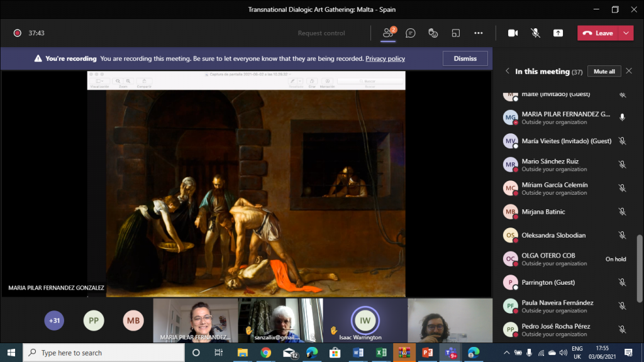
Task: Select Oleksandra Slobodian in the participant list
Action: [x=553, y=235]
